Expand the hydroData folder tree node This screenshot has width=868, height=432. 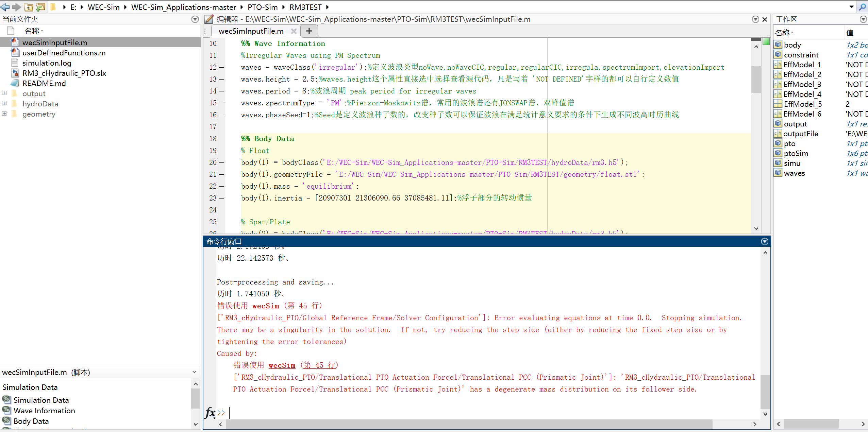[x=4, y=103]
